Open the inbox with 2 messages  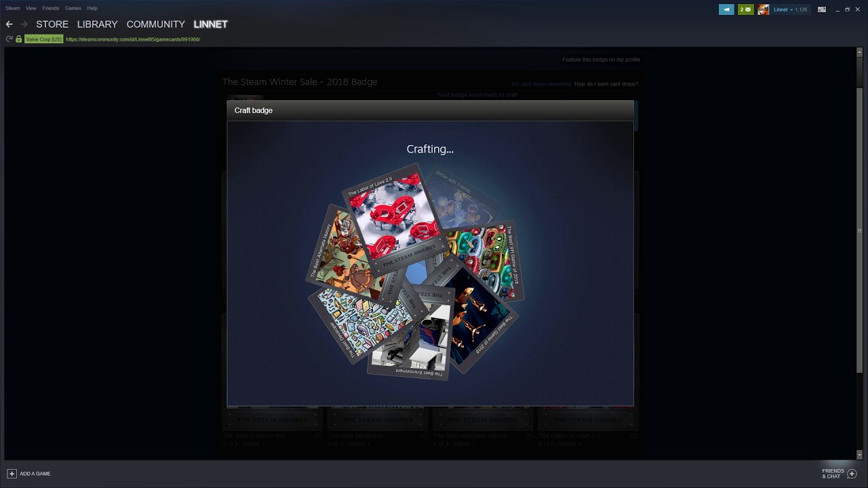coord(746,9)
